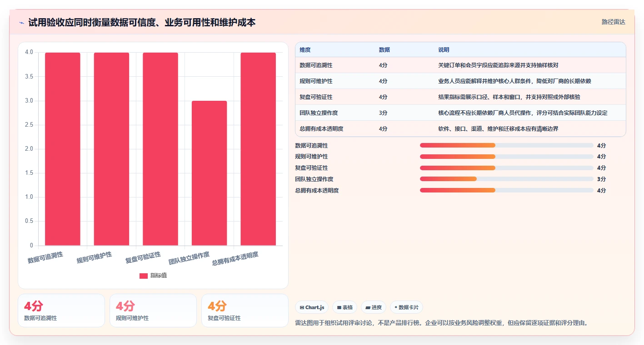The width and height of the screenshot is (644, 345).
Task: Click the 3分 value next to progress bar
Action: point(601,179)
